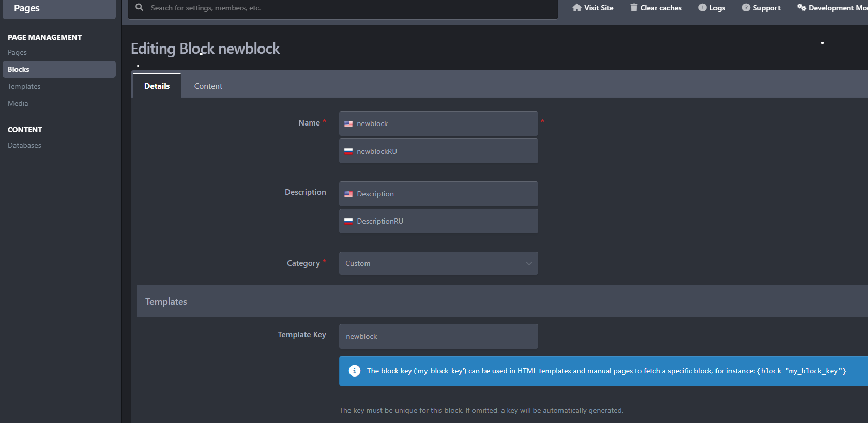Click the Clear caches trash icon

634,8
